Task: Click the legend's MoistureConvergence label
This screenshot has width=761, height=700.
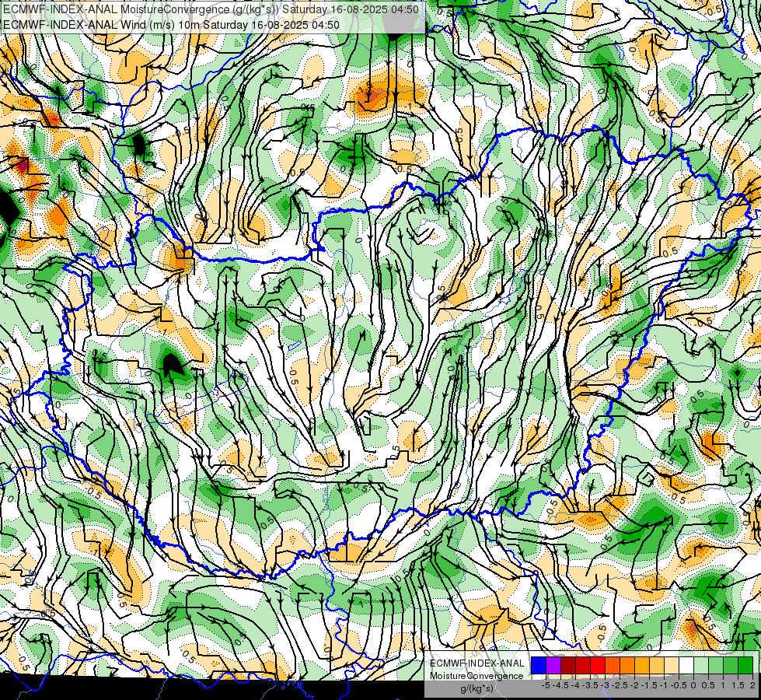Action: click(476, 676)
